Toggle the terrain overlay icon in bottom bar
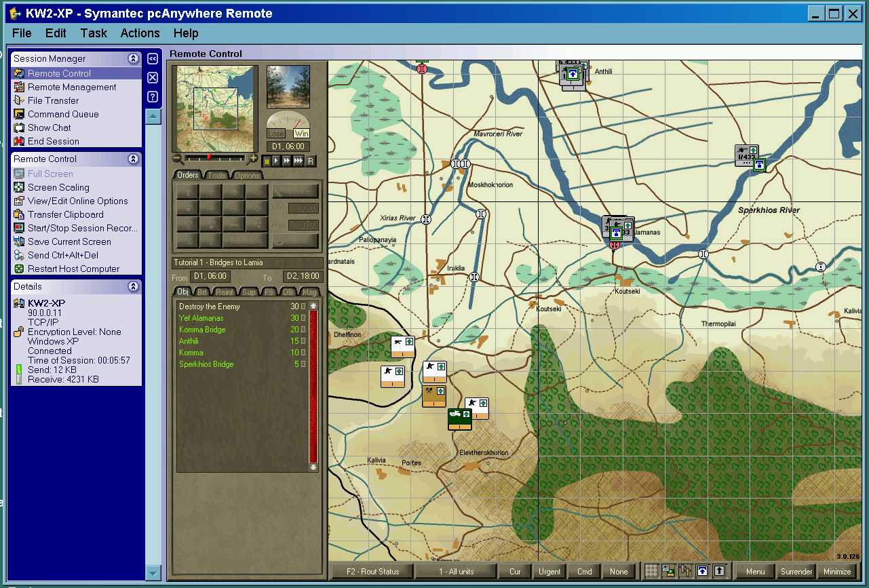Image resolution: width=869 pixels, height=588 pixels. [668, 571]
